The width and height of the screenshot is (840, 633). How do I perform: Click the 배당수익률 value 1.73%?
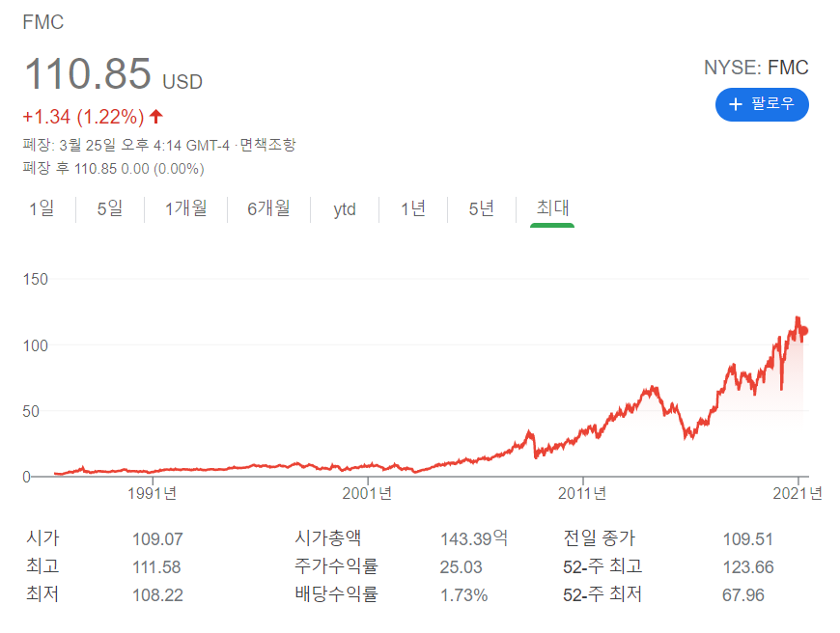coord(463,595)
